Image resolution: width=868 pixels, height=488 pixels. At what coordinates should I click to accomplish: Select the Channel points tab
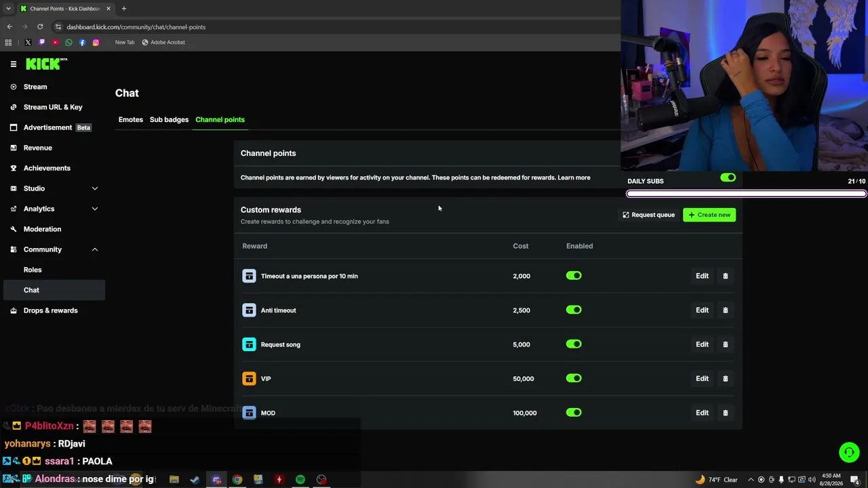coord(220,119)
